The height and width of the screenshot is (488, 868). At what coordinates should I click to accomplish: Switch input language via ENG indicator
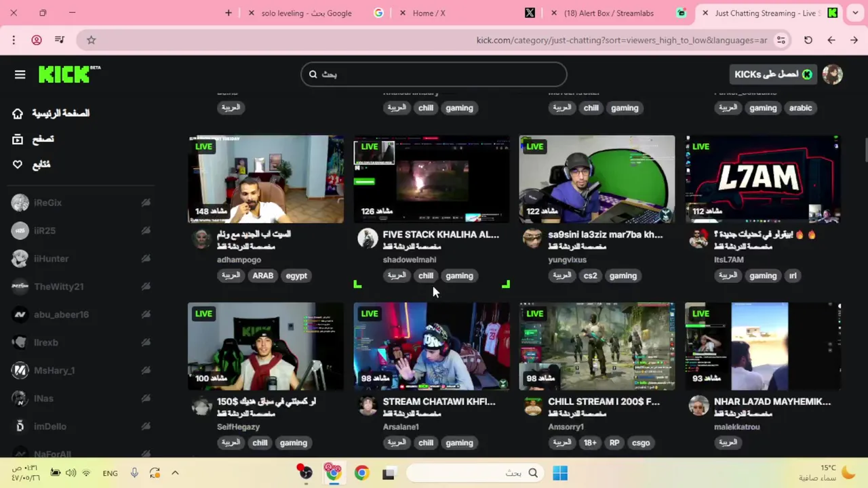(110, 473)
